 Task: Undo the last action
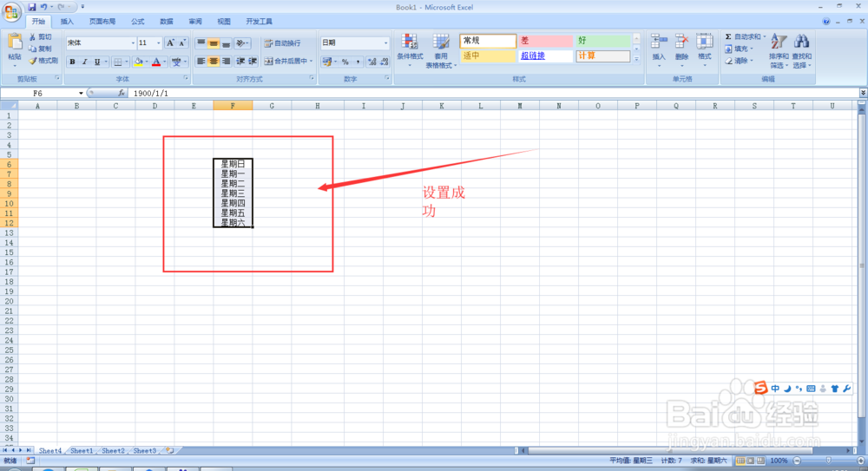tap(43, 7)
